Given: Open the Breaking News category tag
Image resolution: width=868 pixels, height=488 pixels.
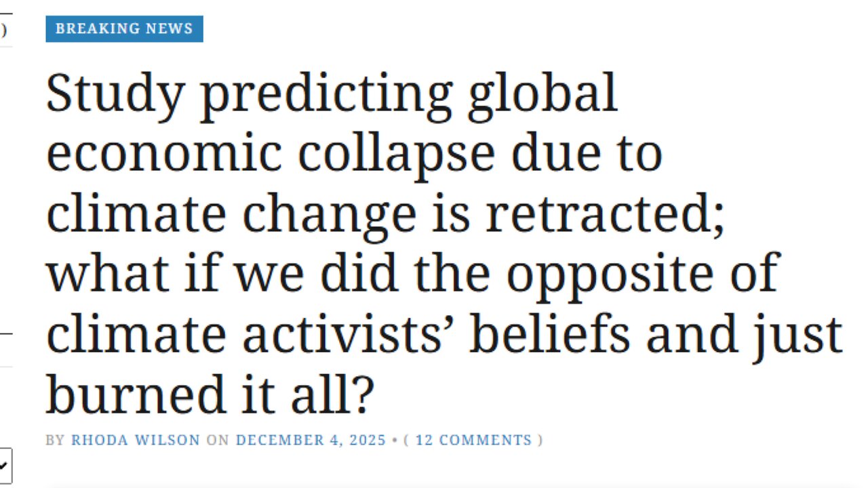Looking at the screenshot, I should tap(124, 29).
